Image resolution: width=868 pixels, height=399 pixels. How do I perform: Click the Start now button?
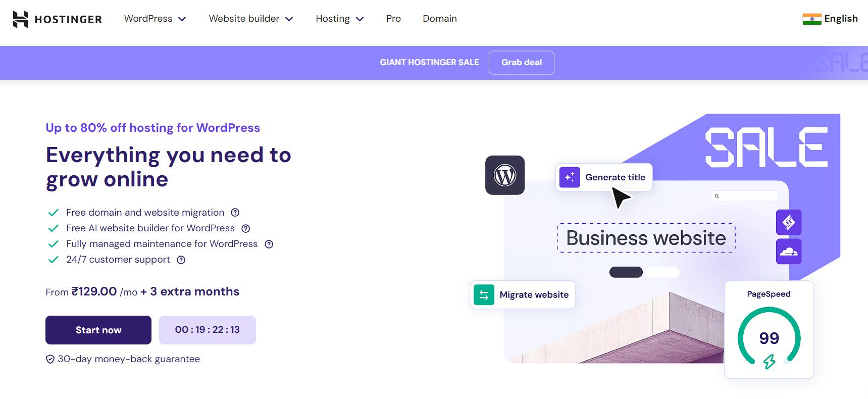click(98, 330)
